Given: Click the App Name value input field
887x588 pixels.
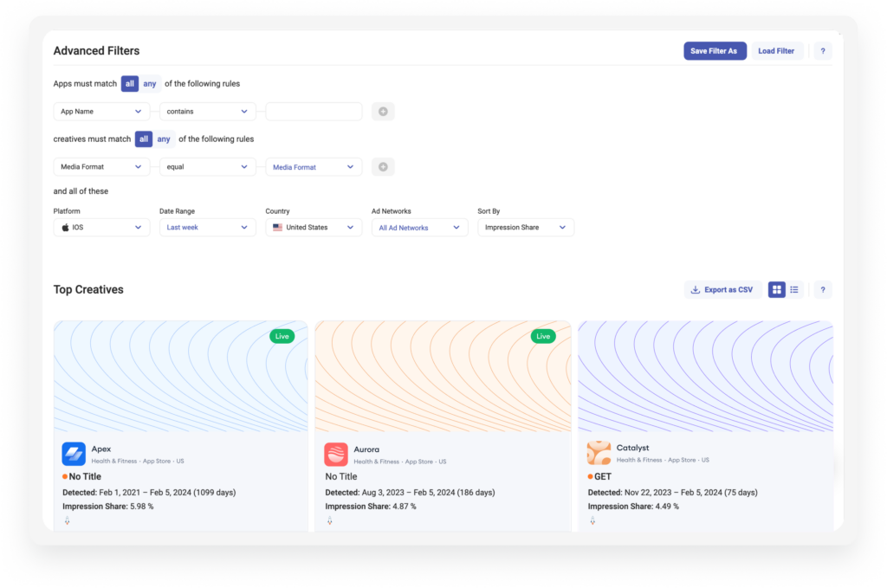Looking at the screenshot, I should click(314, 112).
